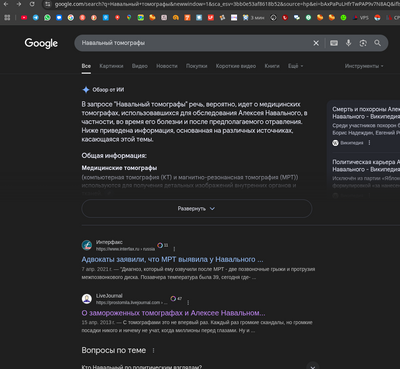Open options menu for Interfax result
Image resolution: width=400 pixels, height=369 pixels.
pyautogui.click(x=174, y=249)
